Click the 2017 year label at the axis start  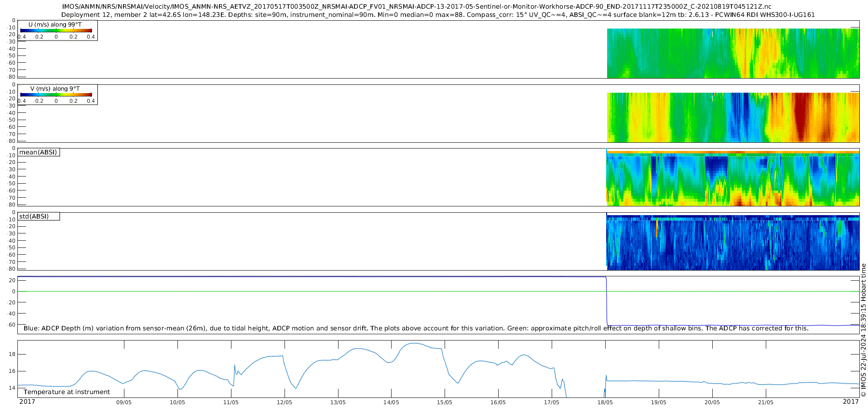[27, 402]
